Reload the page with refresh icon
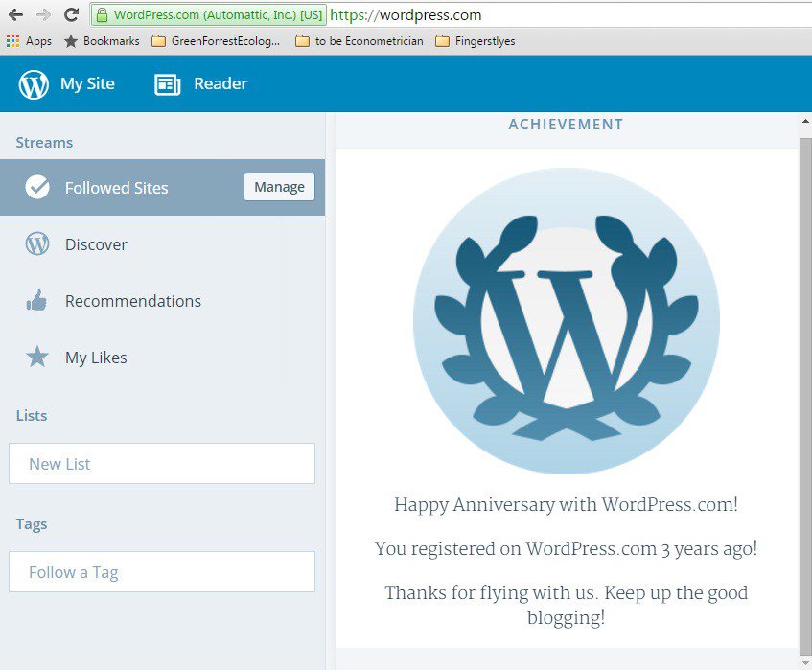Image resolution: width=812 pixels, height=670 pixels. pos(71,14)
